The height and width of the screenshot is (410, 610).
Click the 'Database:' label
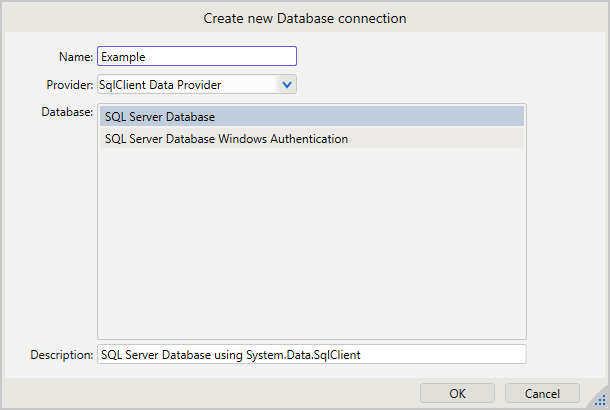pos(67,111)
